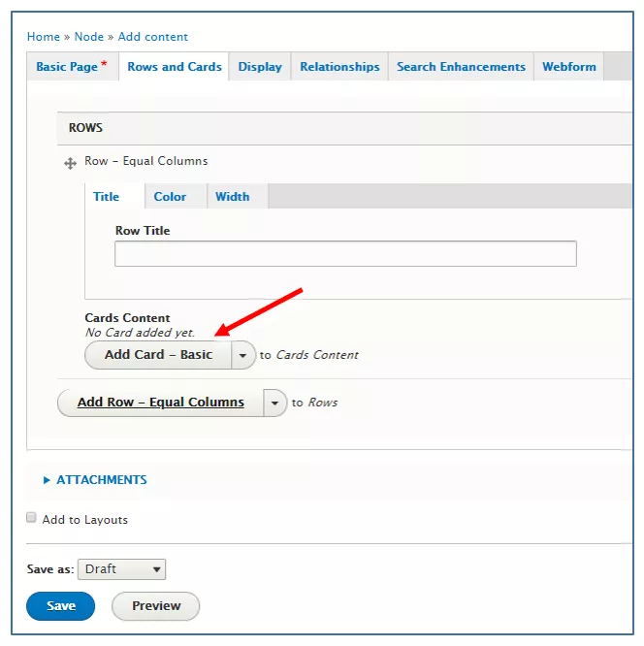Click into the Row Title field
This screenshot has width=644, height=646.
(345, 254)
